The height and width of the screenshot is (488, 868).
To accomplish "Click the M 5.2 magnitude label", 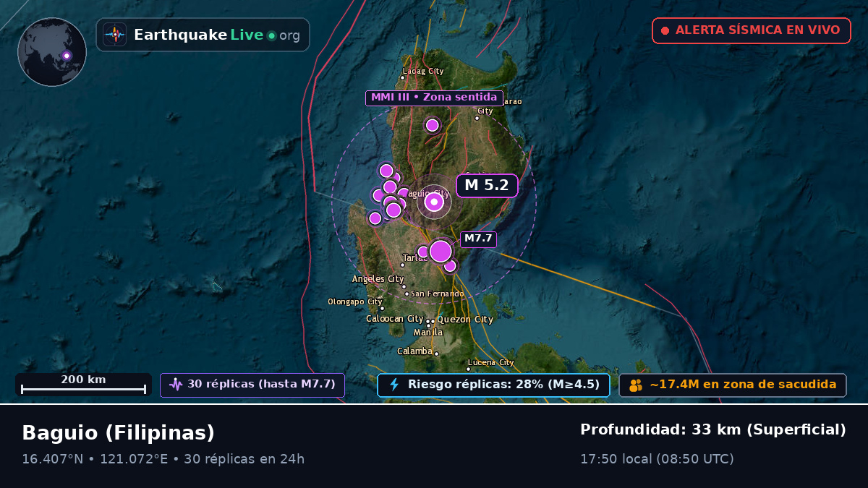I will pyautogui.click(x=487, y=185).
